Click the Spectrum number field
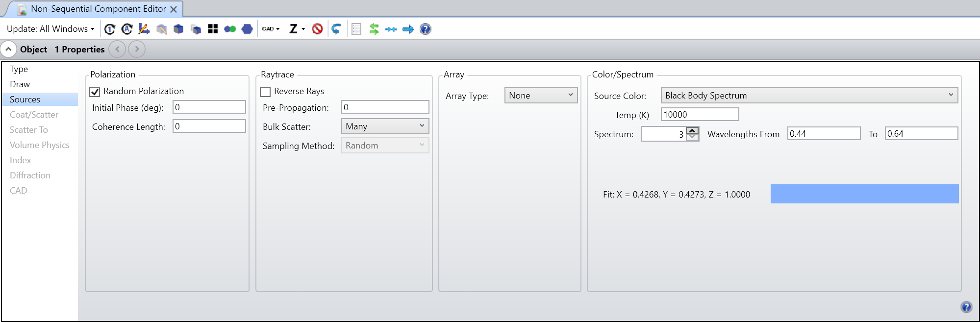Image resolution: width=980 pixels, height=322 pixels. [663, 134]
